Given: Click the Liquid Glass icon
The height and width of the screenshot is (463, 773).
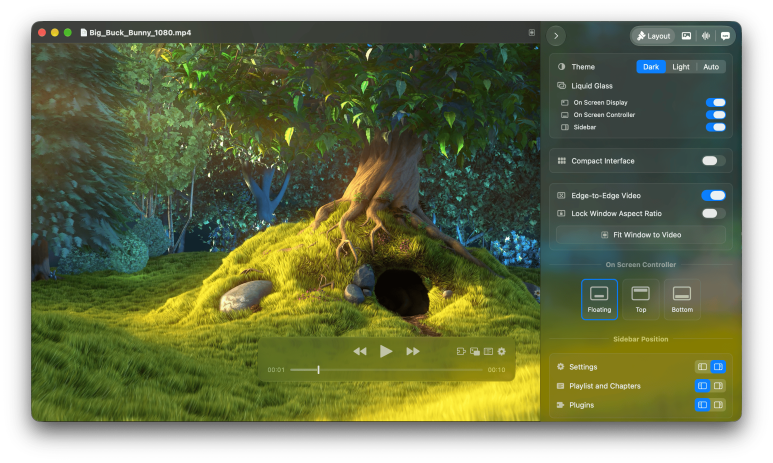Looking at the screenshot, I should tap(561, 86).
